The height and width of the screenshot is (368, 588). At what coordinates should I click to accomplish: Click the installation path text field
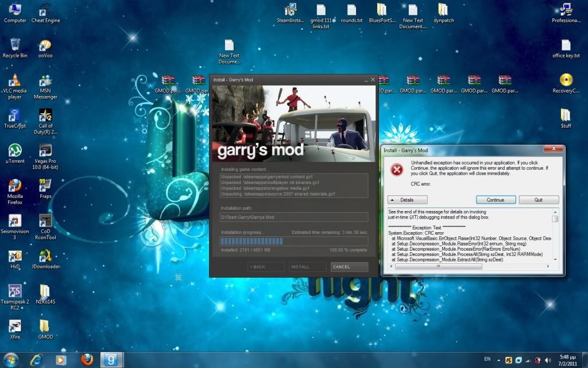(294, 217)
